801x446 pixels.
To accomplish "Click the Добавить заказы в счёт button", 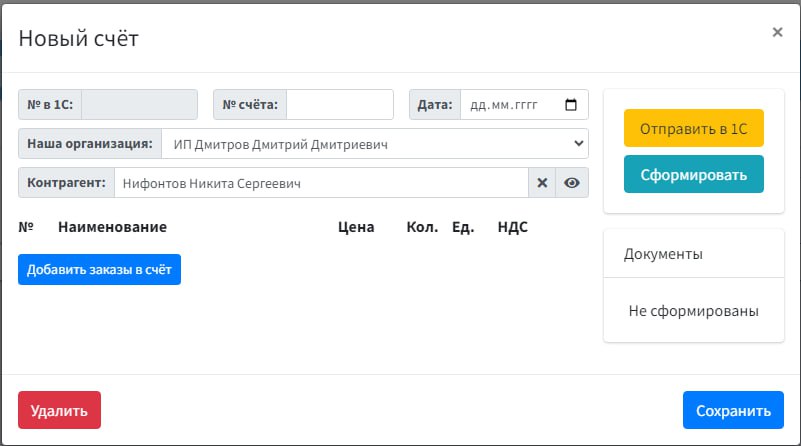I will (x=99, y=269).
